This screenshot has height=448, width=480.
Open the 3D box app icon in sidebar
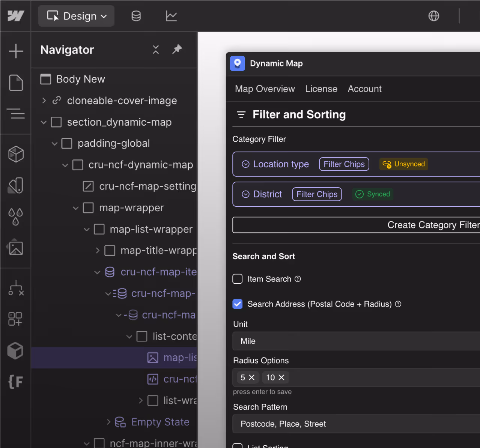tap(15, 350)
